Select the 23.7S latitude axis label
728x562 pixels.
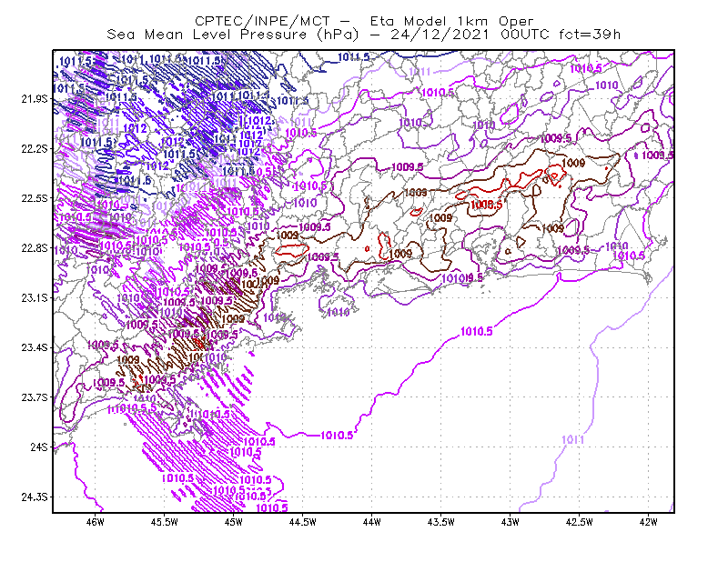click(x=35, y=397)
